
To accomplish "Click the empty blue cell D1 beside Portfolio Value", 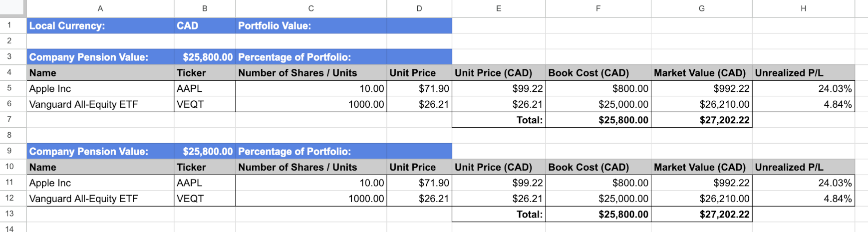I will tap(419, 26).
